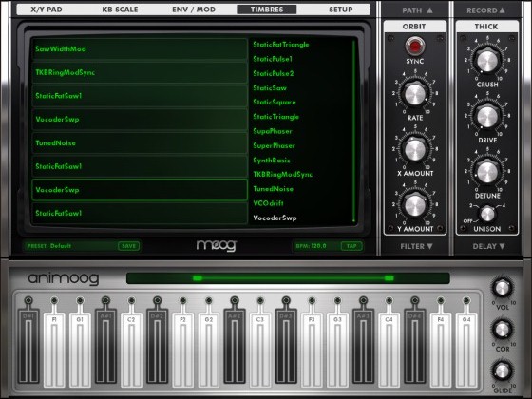Select TKBRingModSync timbre slot row

[140, 72]
